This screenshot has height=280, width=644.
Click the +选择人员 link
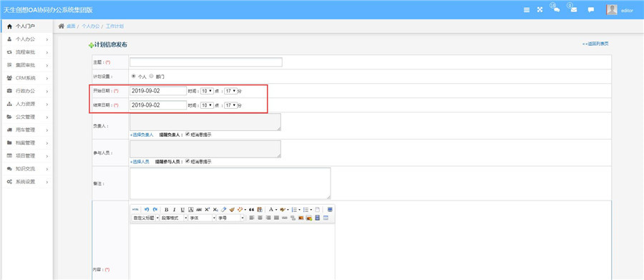tap(140, 162)
